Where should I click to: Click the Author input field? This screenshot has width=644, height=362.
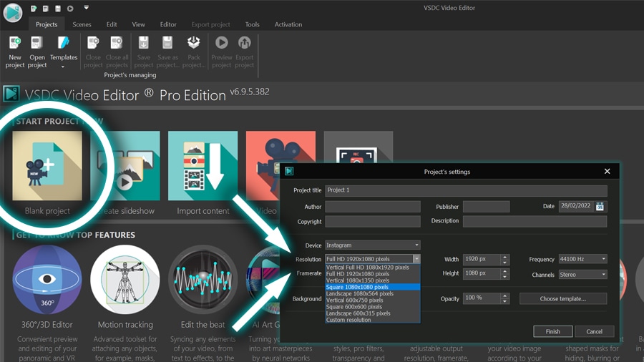(x=373, y=207)
